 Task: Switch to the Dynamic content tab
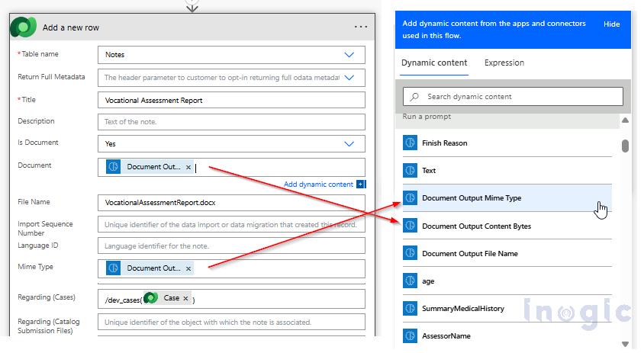pos(434,63)
